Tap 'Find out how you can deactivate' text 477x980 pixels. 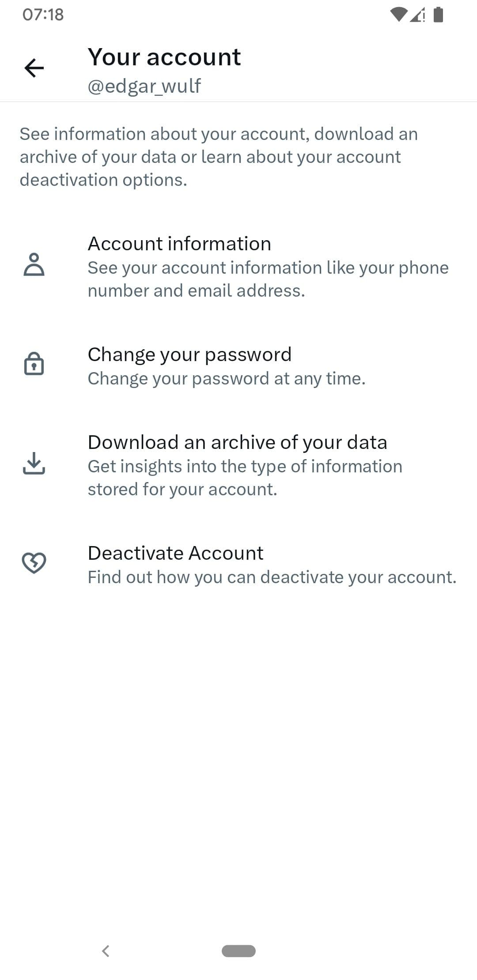(272, 577)
